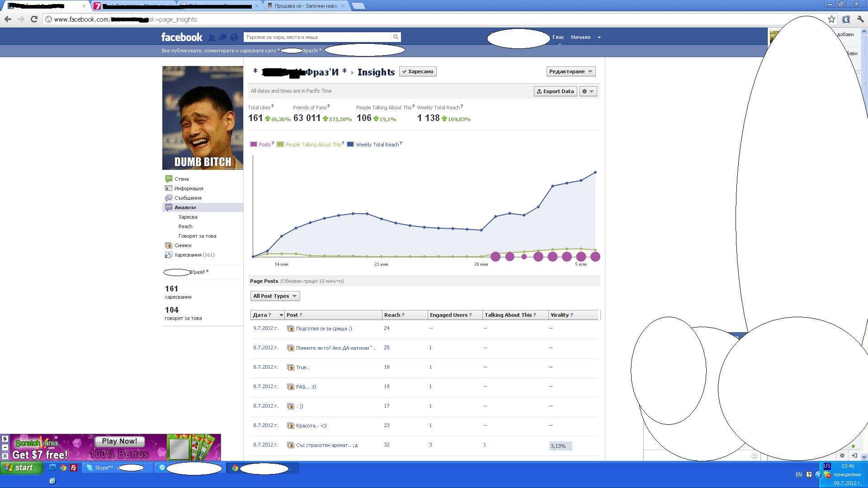Click Export Data button
This screenshot has height=488, width=868.
555,91
